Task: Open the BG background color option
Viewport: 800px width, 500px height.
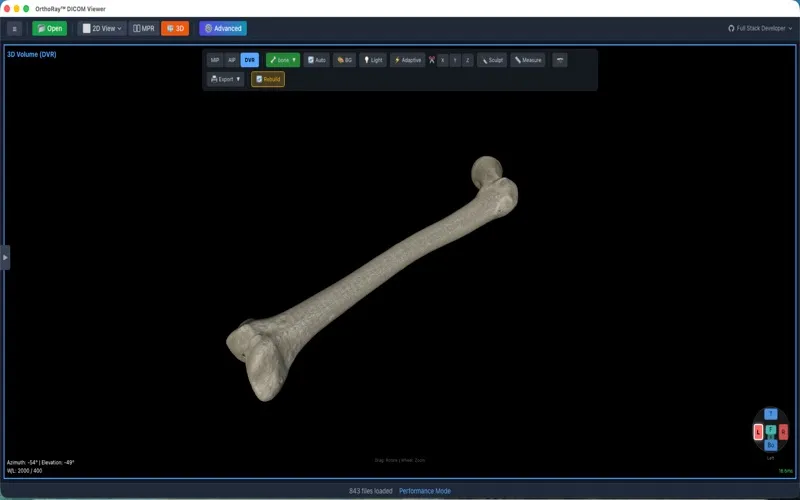Action: 344,60
